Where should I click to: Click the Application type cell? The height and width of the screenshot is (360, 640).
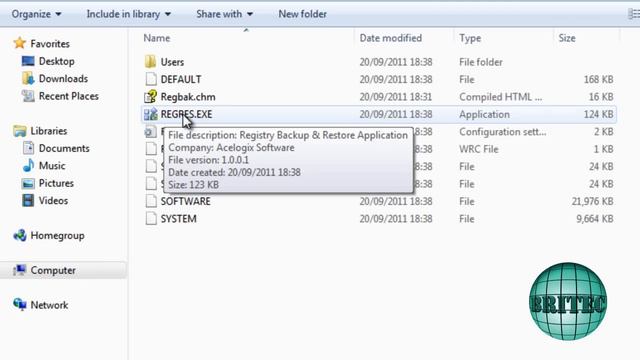[484, 114]
